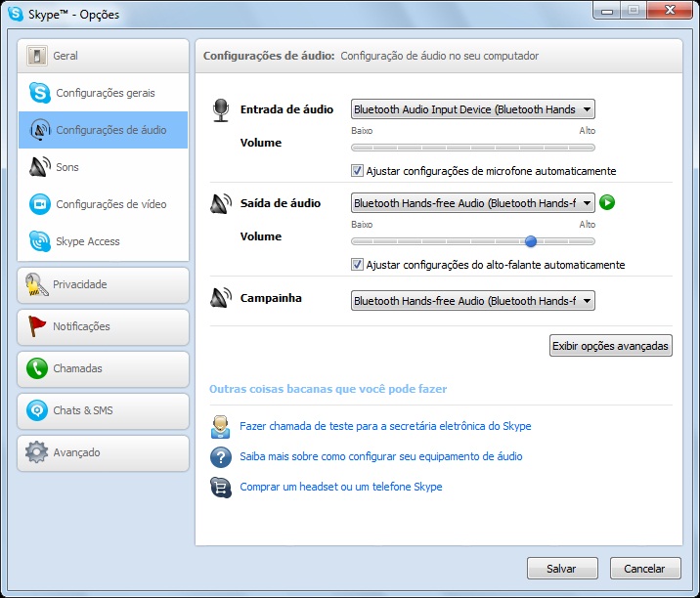
Task: Expand the Avançado section
Action: pos(103,452)
